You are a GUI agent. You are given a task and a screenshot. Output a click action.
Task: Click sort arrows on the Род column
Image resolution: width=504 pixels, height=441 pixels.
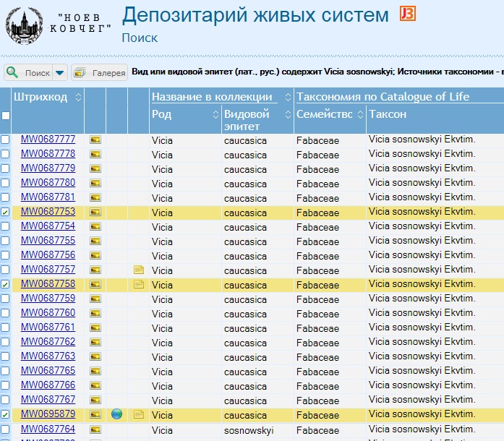tap(215, 114)
